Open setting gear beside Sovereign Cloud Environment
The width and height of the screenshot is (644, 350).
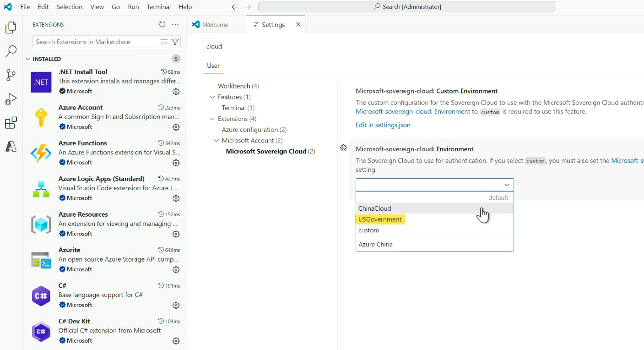pyautogui.click(x=343, y=148)
